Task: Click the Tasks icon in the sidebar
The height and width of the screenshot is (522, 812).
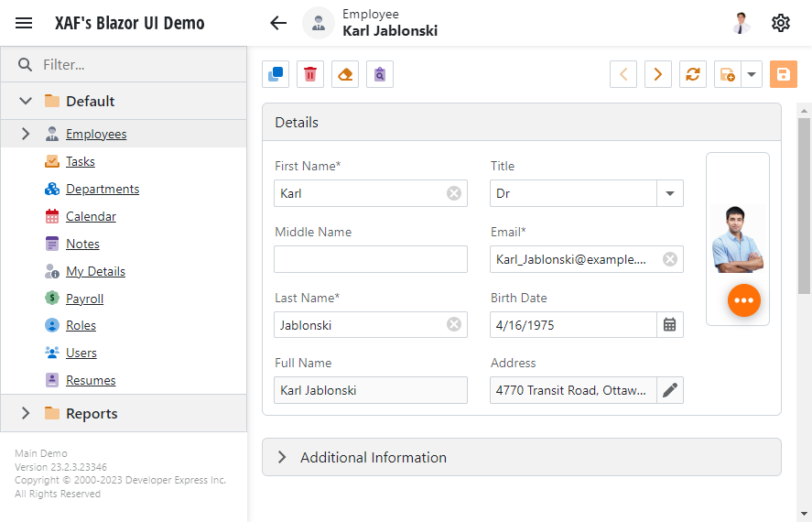Action: point(52,161)
